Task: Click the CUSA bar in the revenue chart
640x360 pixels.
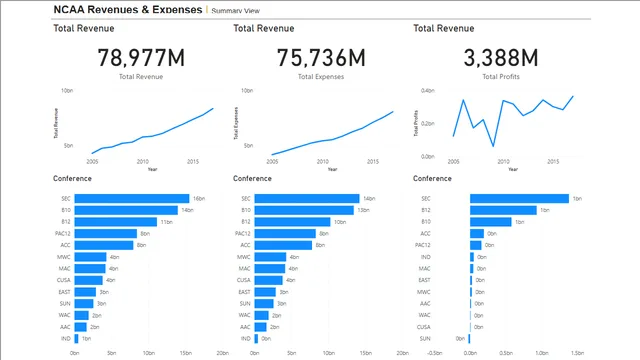Action: (89, 280)
